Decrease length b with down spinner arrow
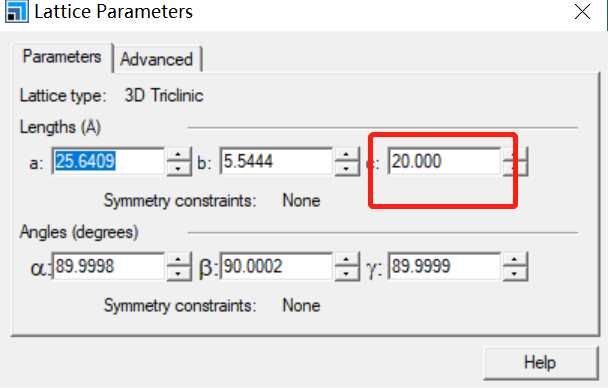This screenshot has height=388, width=608. coord(347,169)
